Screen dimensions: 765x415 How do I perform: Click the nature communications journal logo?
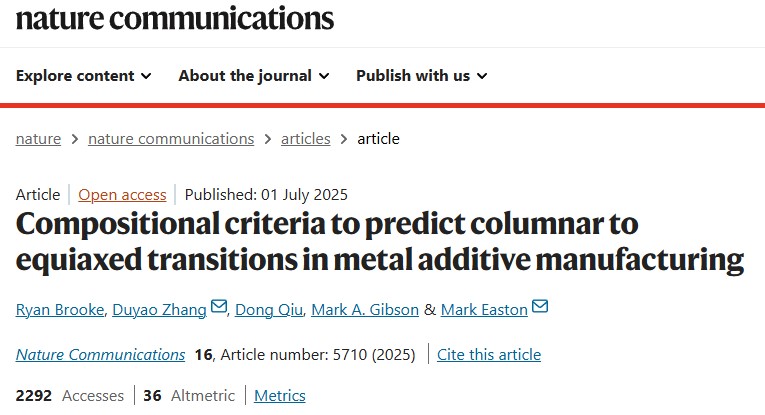tap(175, 17)
